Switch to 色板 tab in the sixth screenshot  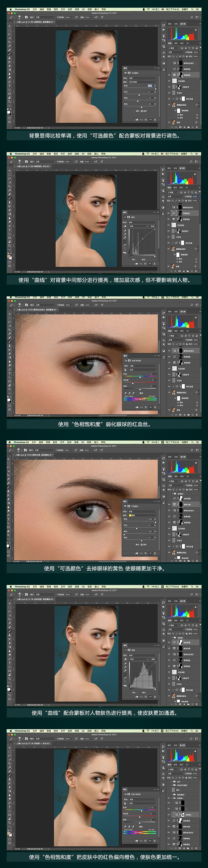point(176,745)
